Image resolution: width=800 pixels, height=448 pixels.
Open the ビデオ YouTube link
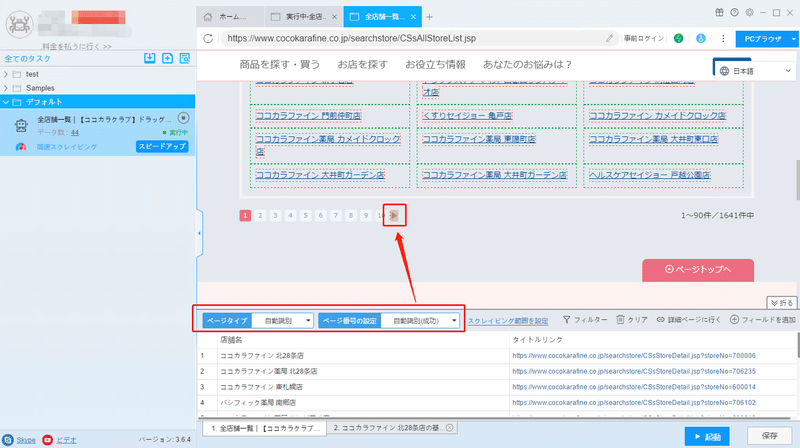(x=66, y=440)
